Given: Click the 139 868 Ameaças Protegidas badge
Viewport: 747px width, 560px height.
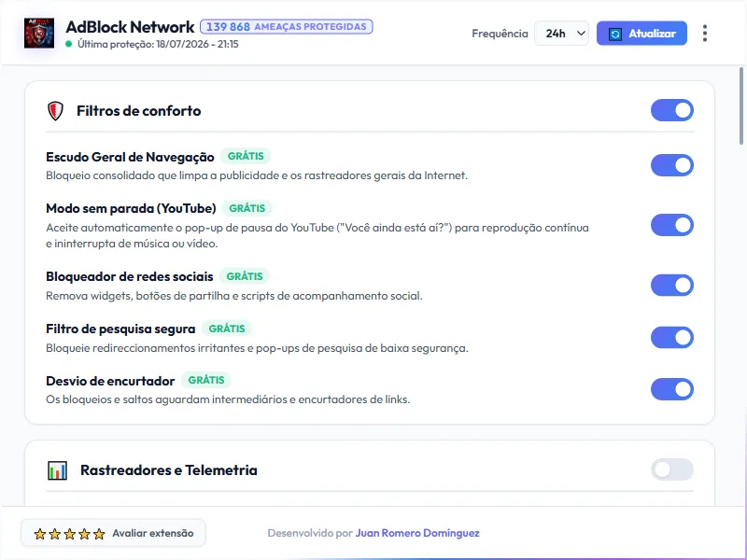Looking at the screenshot, I should [287, 27].
